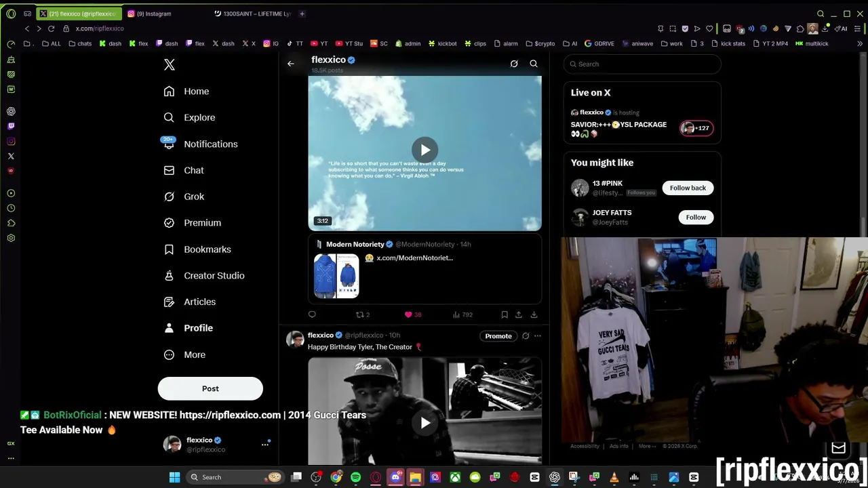Screen dimensions: 868x488
Task: Follow back 13 #PINK
Action: (x=688, y=188)
